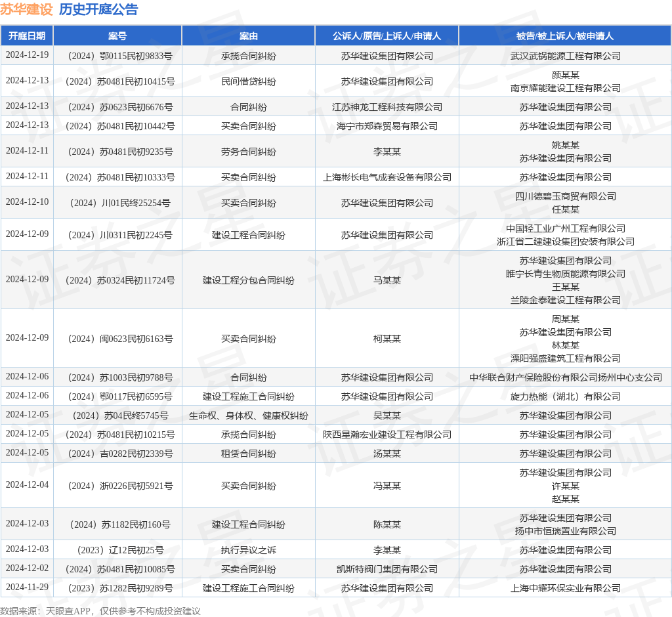The image size is (672, 617).
Task: Click the plaintiff name 吴某某
Action: (x=387, y=415)
